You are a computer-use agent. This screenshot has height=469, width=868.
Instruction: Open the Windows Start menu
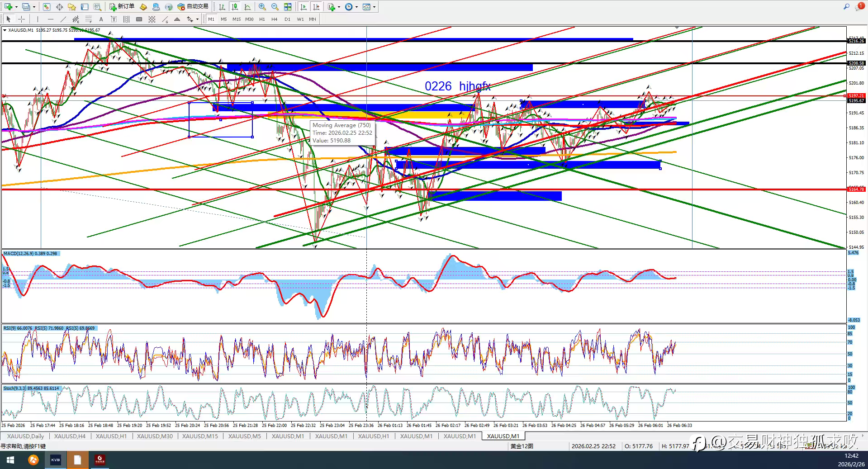pyautogui.click(x=10, y=460)
